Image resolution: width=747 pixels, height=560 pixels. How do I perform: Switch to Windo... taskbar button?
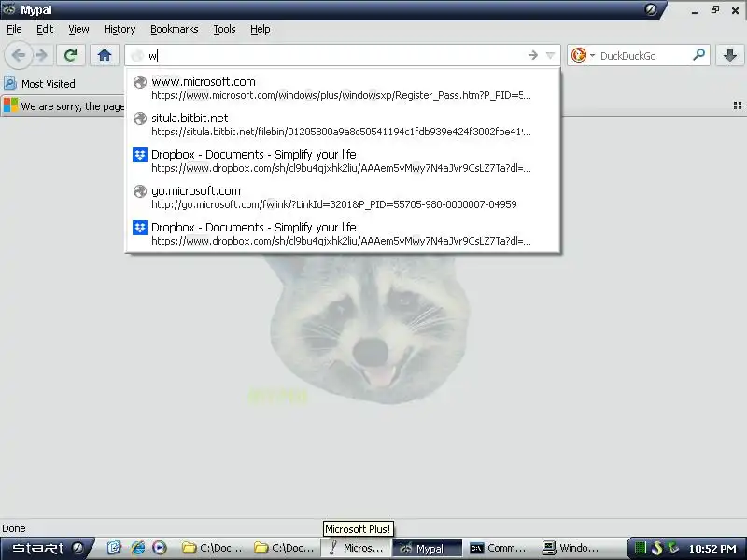coord(571,548)
